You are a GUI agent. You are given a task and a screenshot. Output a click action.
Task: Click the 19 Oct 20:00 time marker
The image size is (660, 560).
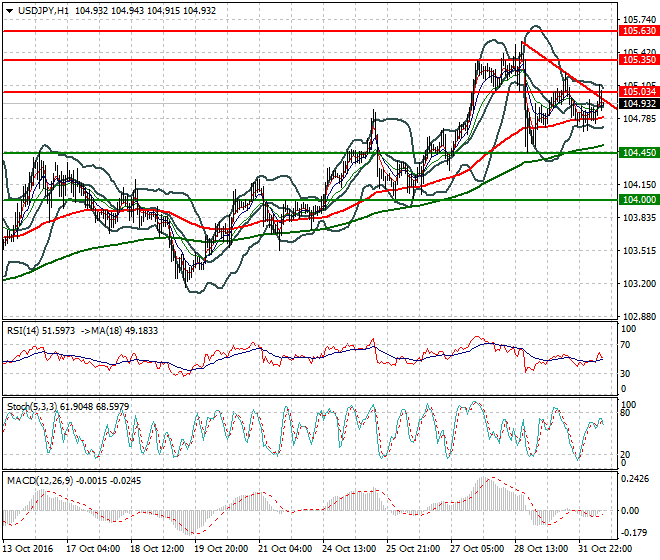(221, 549)
